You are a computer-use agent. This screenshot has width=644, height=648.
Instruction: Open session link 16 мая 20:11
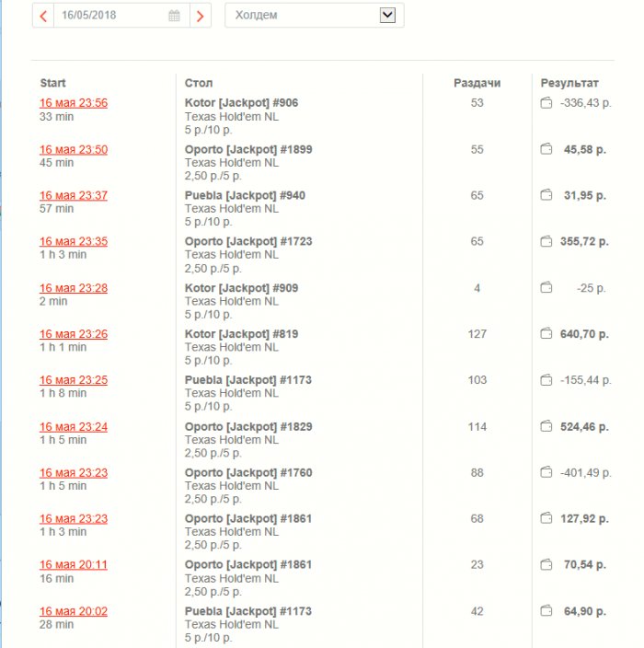(x=74, y=564)
